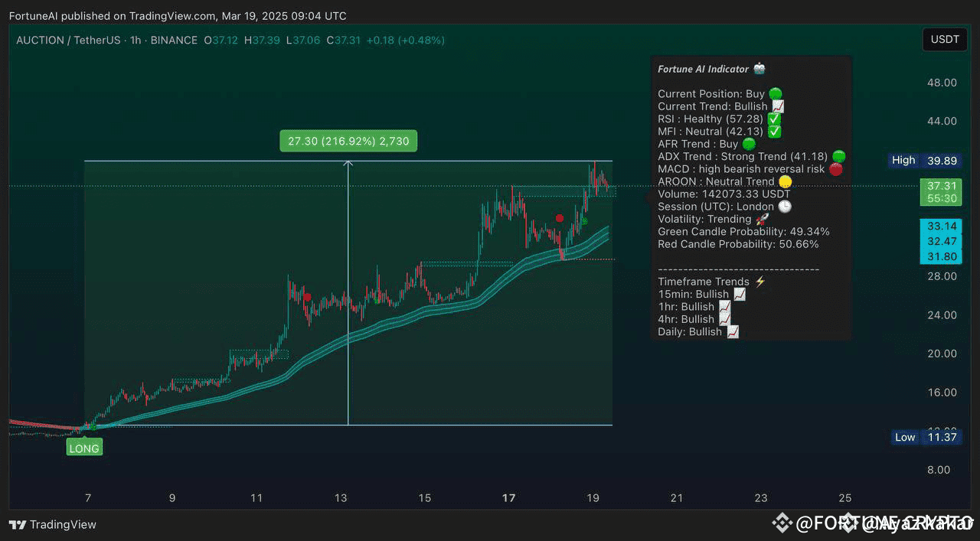980x541 pixels.
Task: Click the Volatility: Trending row
Action: 713,219
